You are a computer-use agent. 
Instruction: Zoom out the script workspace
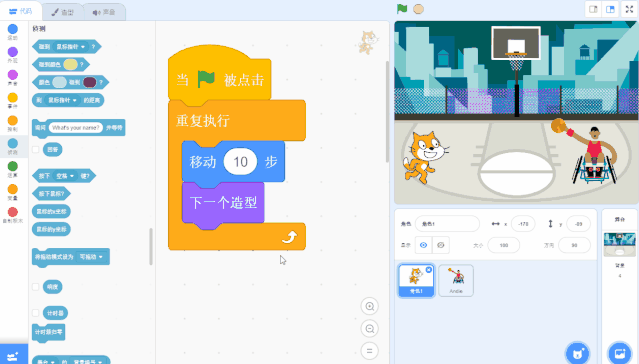point(370,329)
